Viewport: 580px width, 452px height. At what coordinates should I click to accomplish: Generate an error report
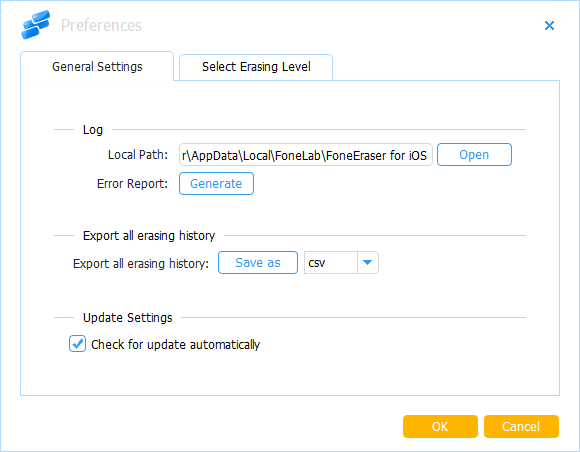click(x=216, y=183)
